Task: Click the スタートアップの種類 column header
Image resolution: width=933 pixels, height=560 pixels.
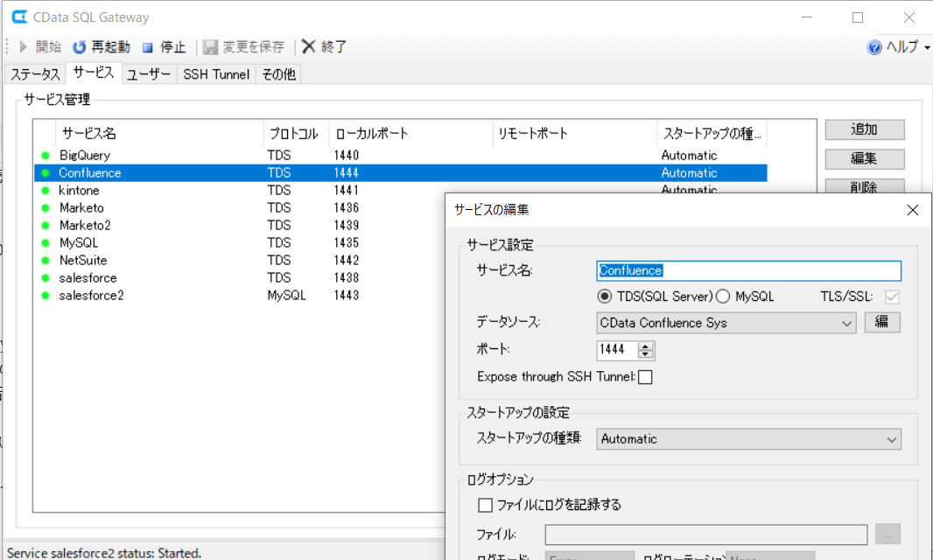Action: [x=712, y=133]
